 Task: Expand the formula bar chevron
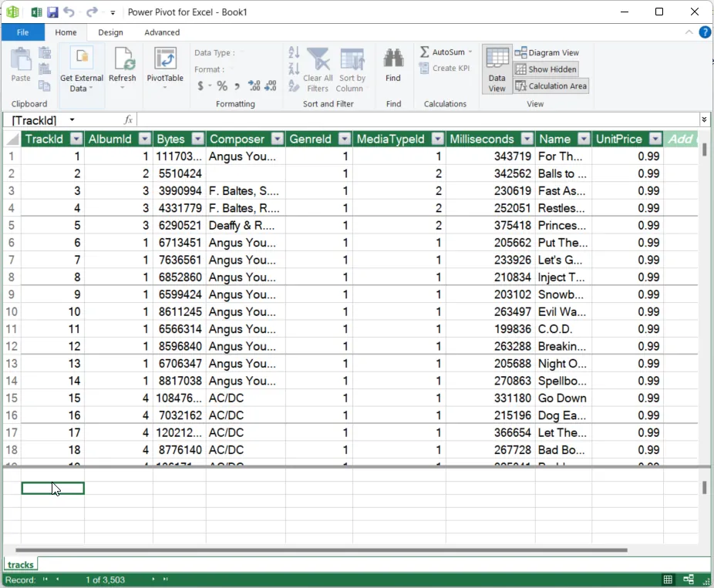[704, 119]
